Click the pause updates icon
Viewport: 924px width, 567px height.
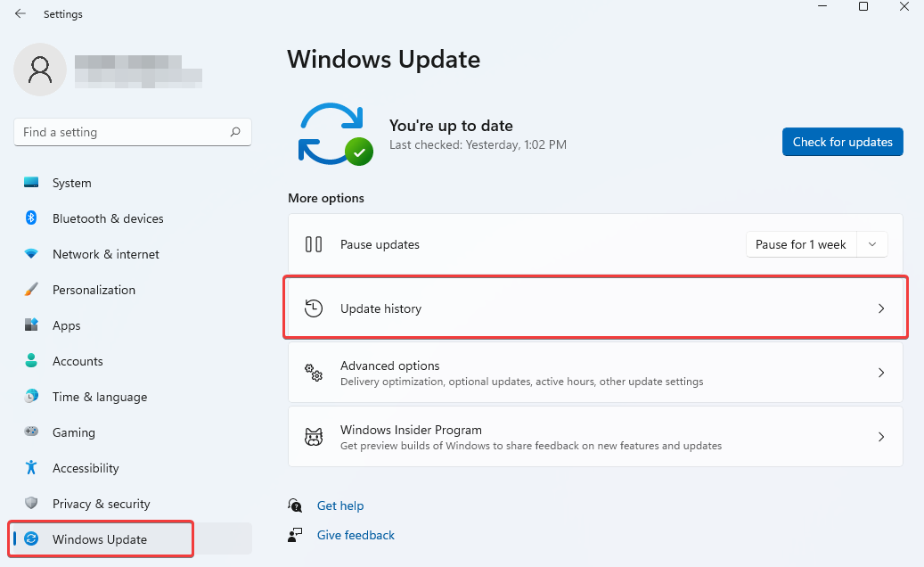point(314,243)
